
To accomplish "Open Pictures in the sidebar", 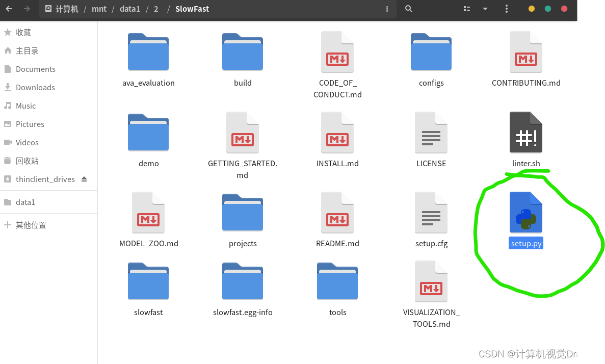I will pos(48,124).
